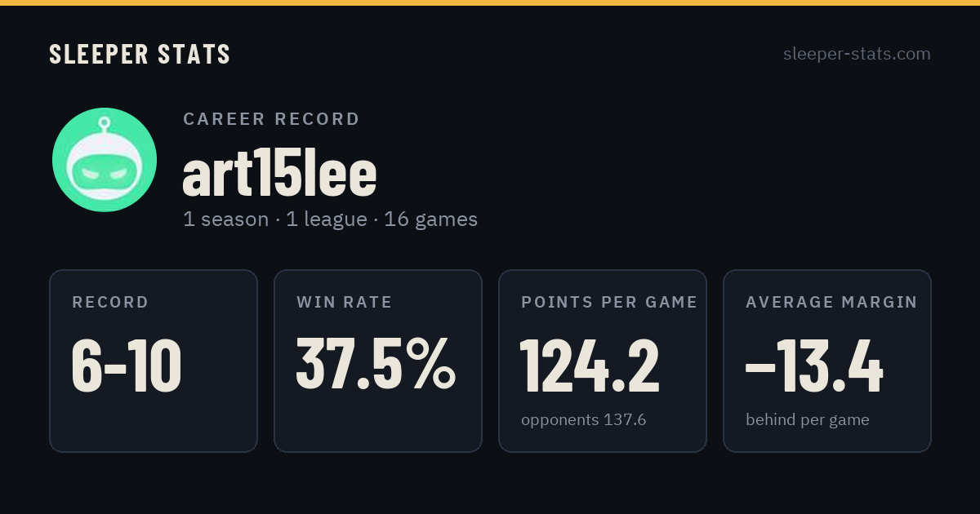Click the POINTS PER GAME label text
The height and width of the screenshot is (514, 980).
tap(609, 303)
